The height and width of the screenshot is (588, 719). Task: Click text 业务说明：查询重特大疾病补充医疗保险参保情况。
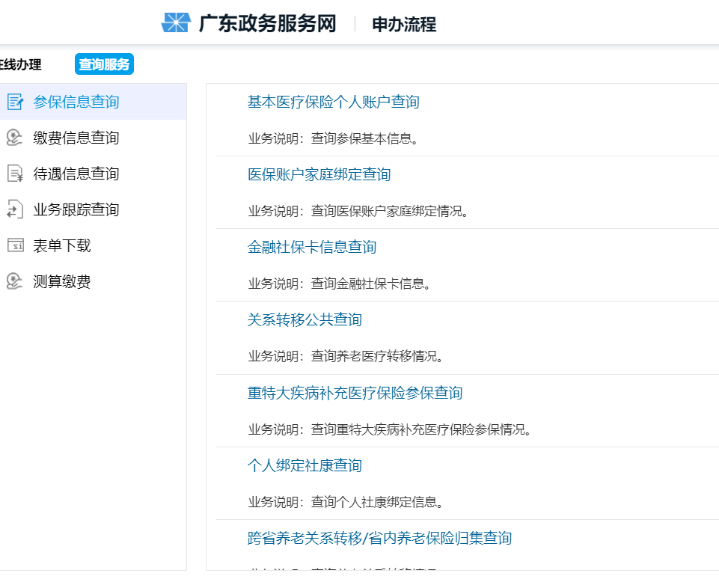[x=390, y=429]
